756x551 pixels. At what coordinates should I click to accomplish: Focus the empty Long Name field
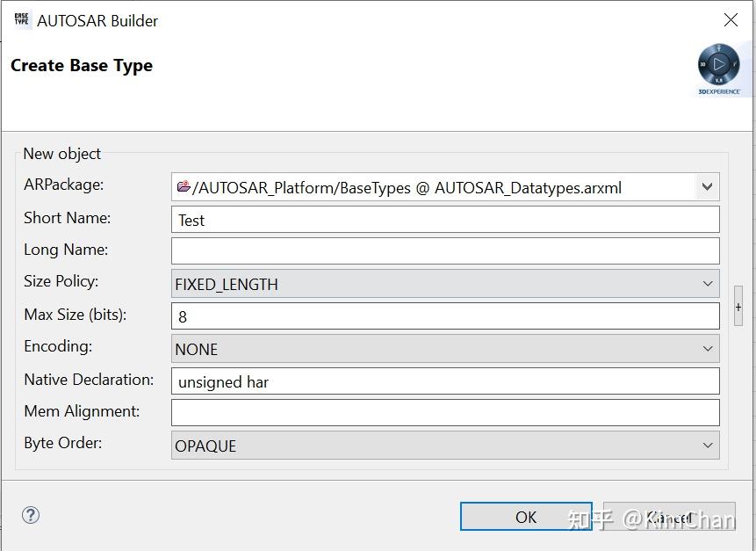[445, 251]
